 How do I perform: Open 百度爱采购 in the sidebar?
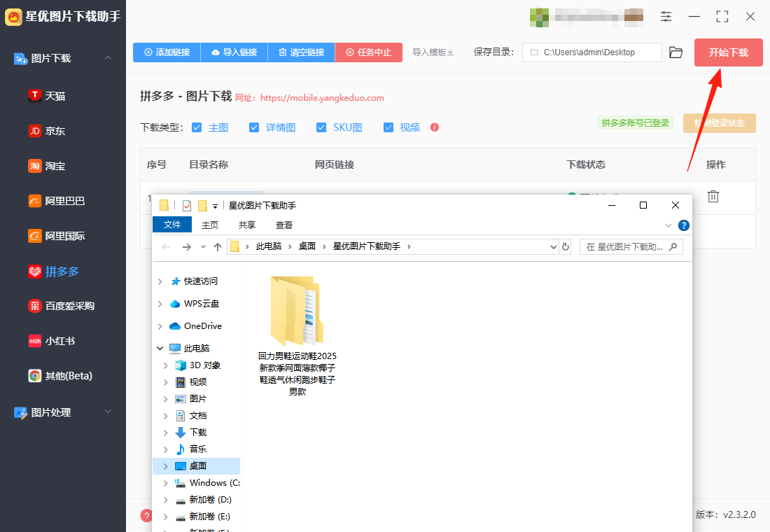[x=62, y=306]
